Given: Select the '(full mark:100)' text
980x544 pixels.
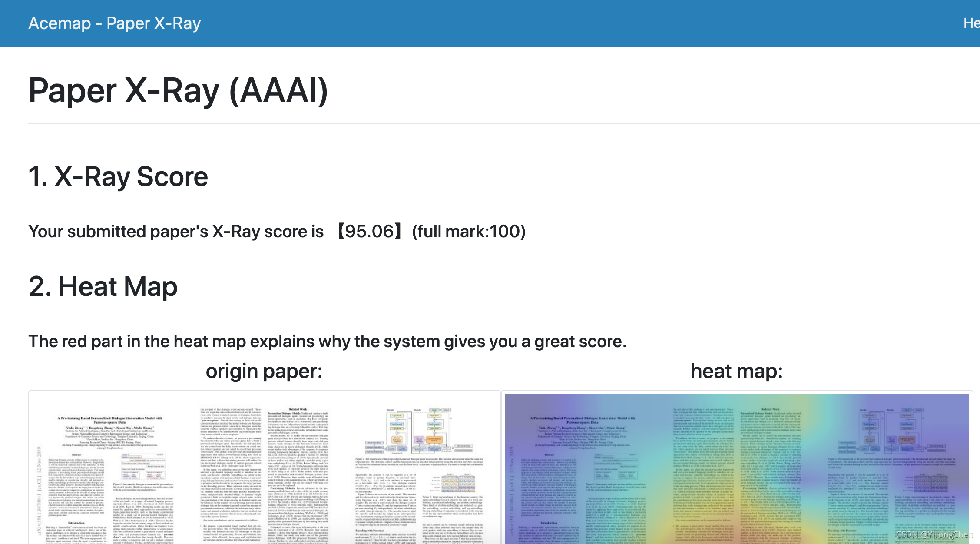Looking at the screenshot, I should (469, 231).
